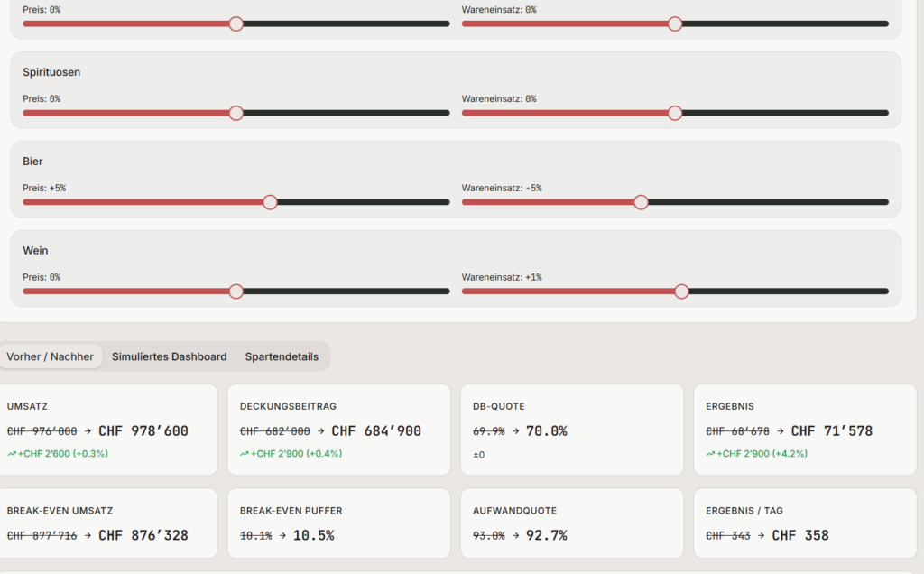Select the Vorher / Nachher tab
Viewport: 924px width, 574px height.
[x=51, y=356]
